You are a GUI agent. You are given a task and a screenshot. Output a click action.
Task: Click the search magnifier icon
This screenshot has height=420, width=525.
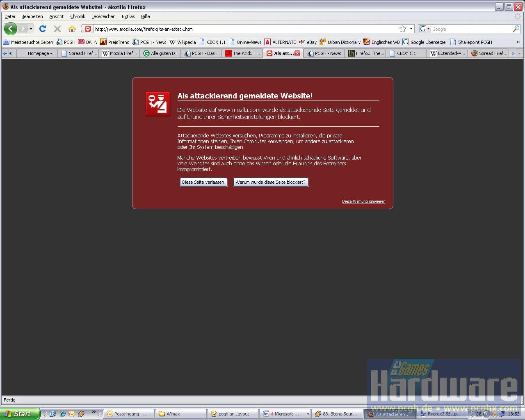516,29
